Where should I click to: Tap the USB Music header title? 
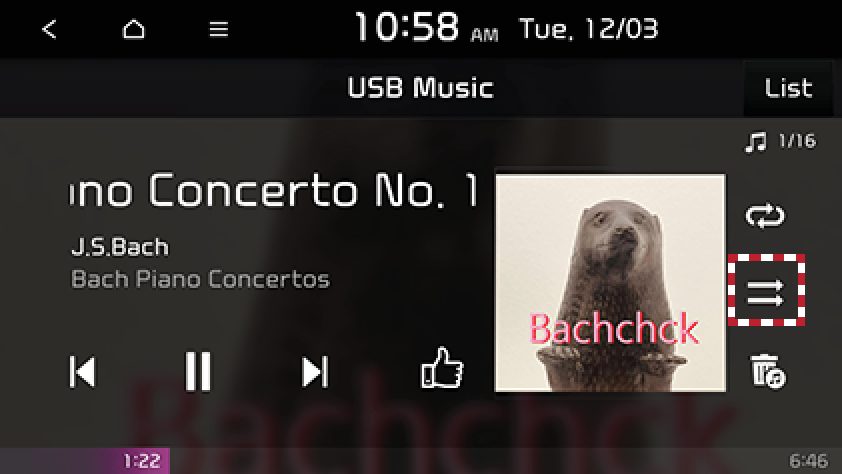coord(420,87)
